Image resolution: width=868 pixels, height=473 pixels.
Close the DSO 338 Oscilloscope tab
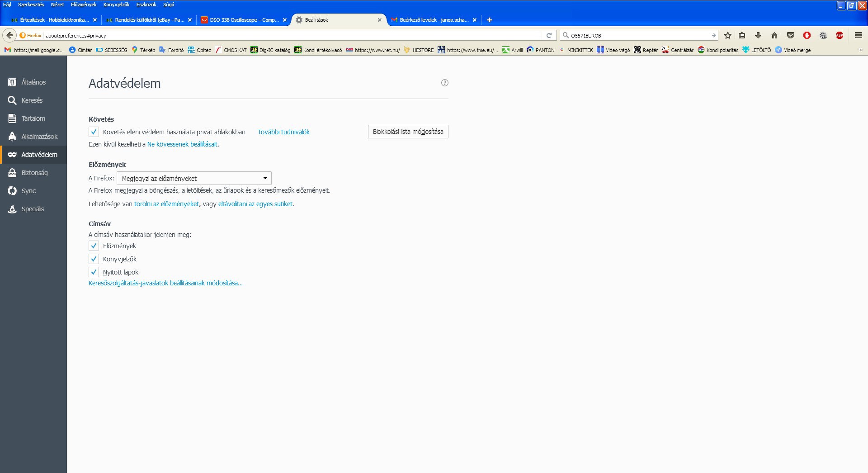(285, 20)
